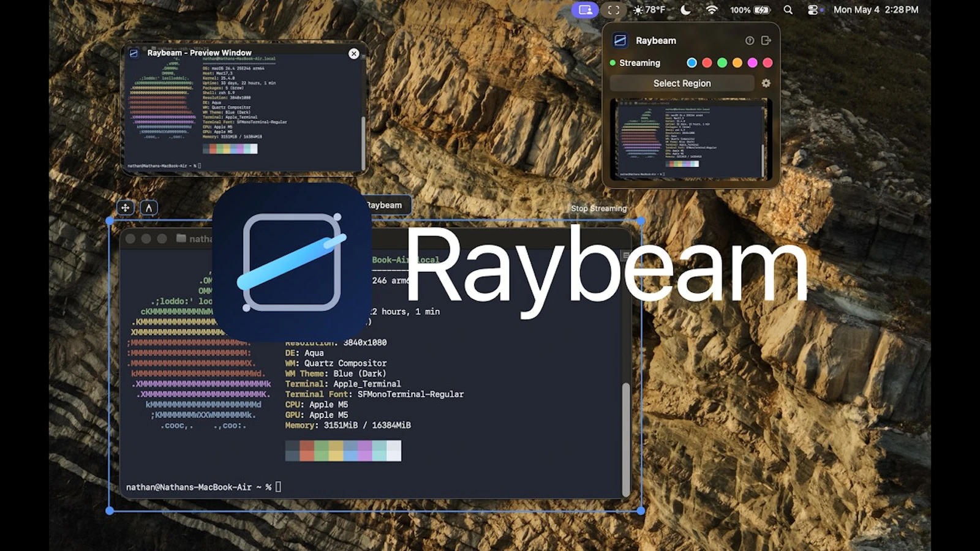Screen dimensions: 980x551
Task: Click the Terminal window's third traffic-light button
Action: pos(162,239)
